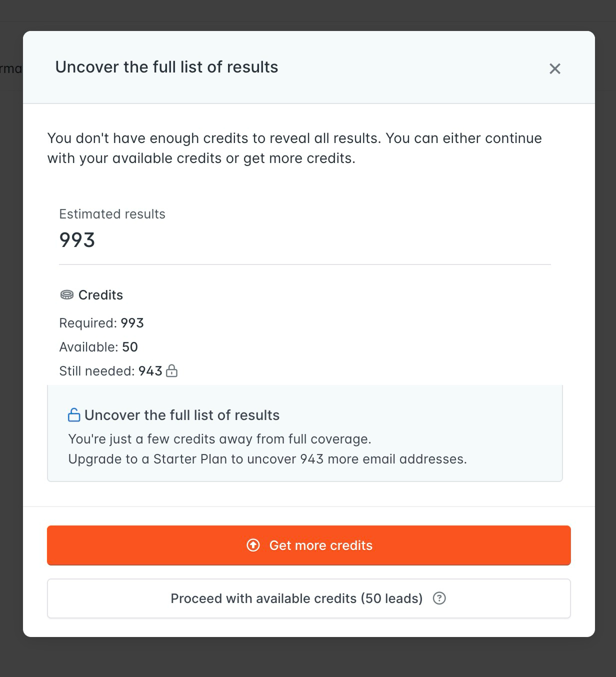Viewport: 616px width, 677px height.
Task: Dismiss the dialog via the close control
Action: 555,68
